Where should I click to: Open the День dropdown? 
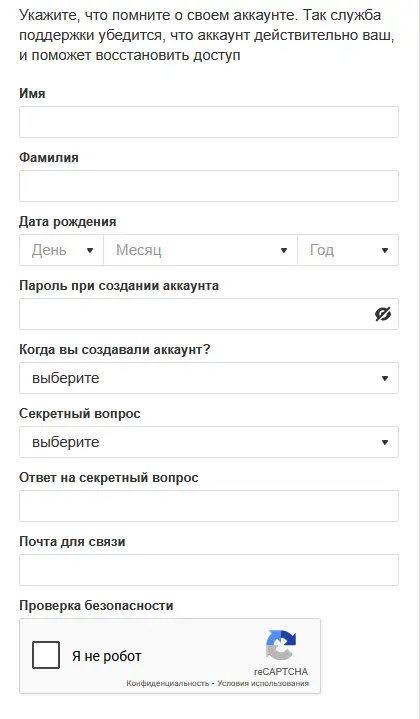pyautogui.click(x=61, y=250)
